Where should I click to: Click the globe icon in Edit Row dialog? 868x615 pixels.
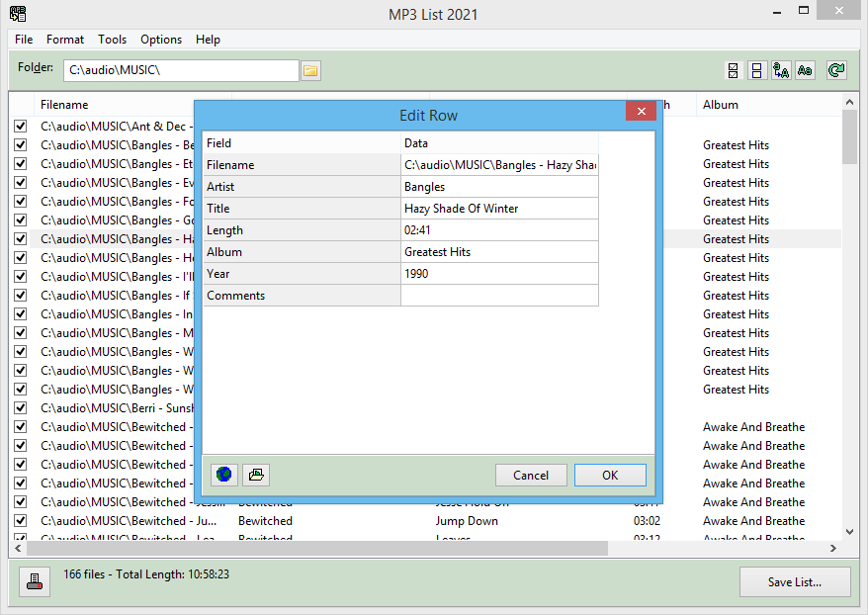pyautogui.click(x=223, y=475)
